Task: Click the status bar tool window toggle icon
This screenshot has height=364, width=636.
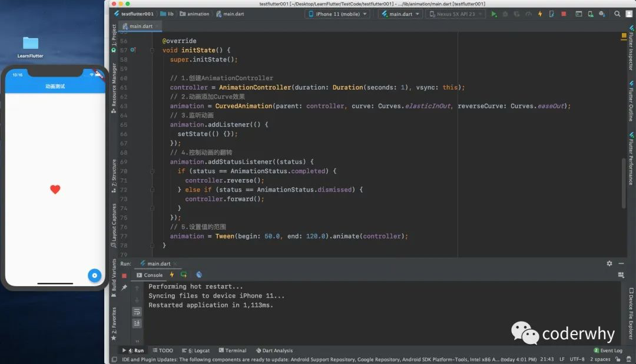Action: pos(114,359)
